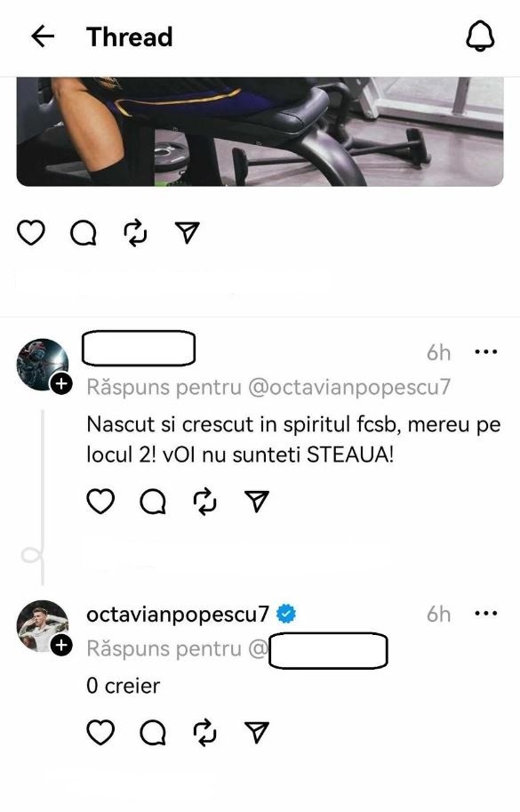Comment on the main gym photo post

pyautogui.click(x=84, y=232)
